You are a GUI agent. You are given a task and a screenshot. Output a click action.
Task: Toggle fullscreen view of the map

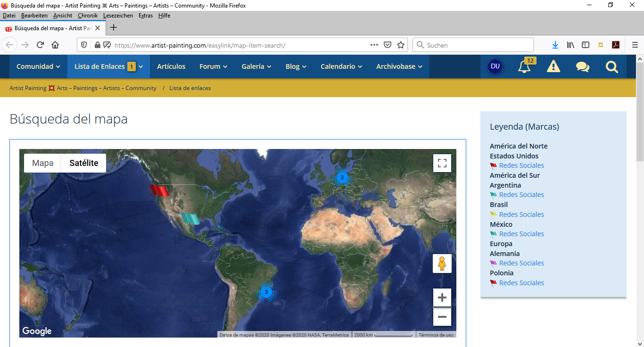point(442,163)
